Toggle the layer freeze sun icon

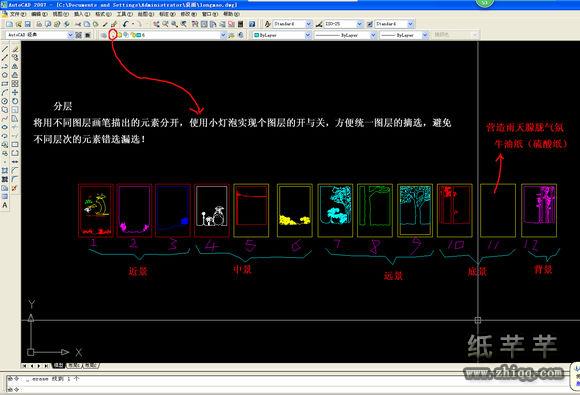(120, 35)
